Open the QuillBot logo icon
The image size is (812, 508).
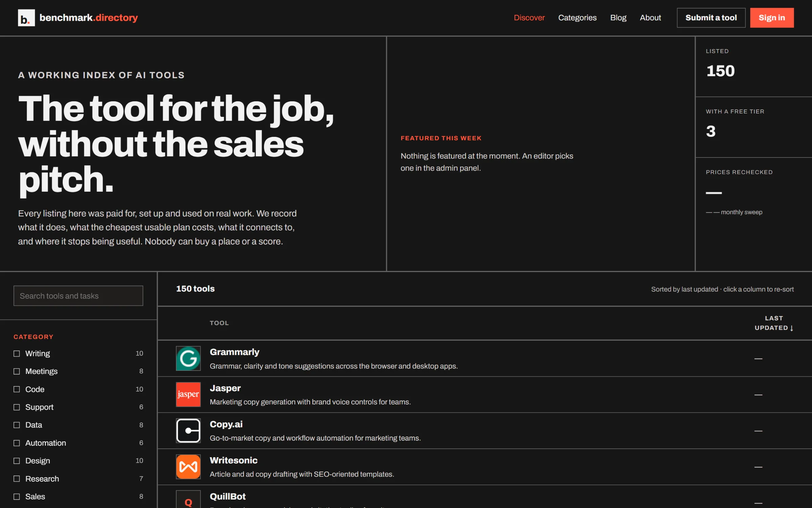coord(188,500)
